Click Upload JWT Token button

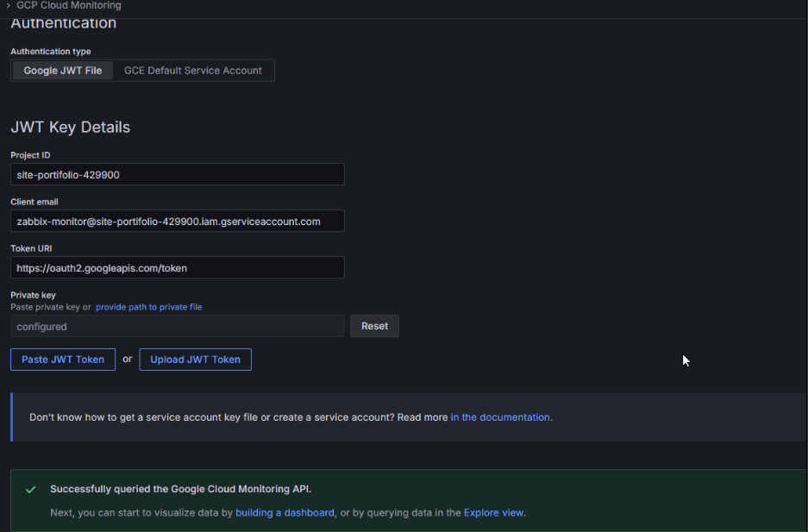pos(195,360)
